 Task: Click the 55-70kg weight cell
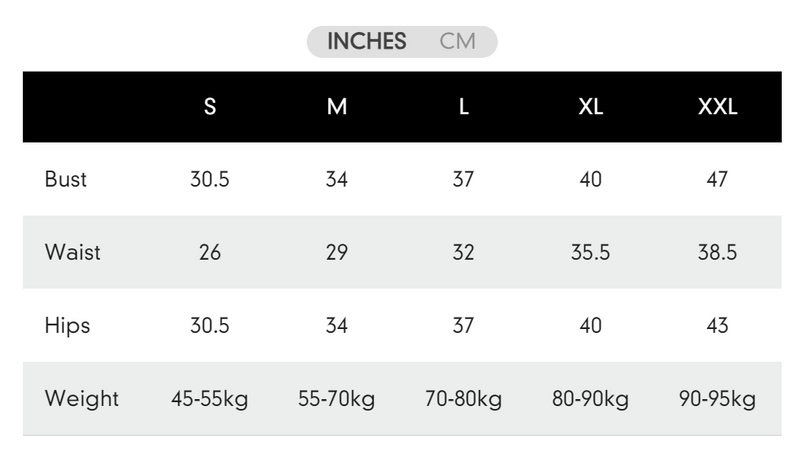point(337,399)
